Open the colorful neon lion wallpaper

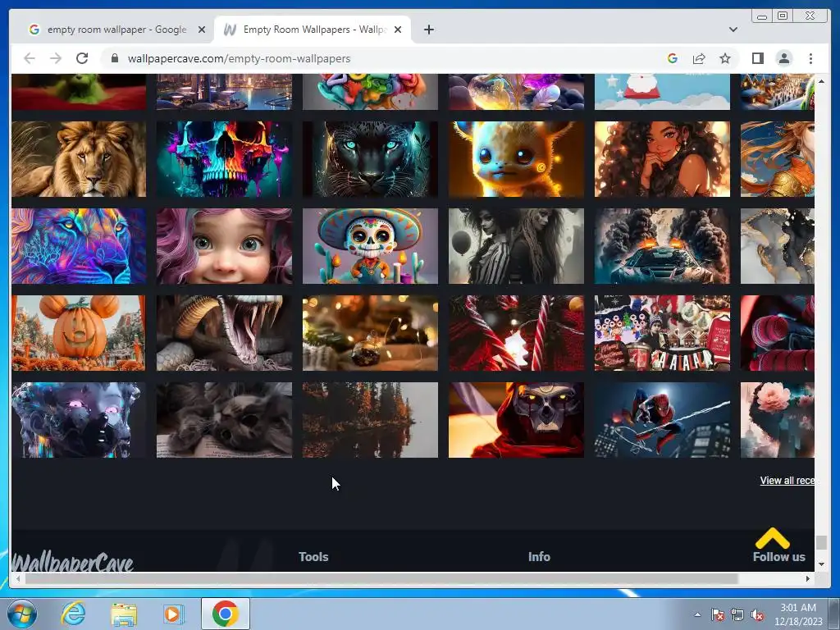(x=79, y=246)
